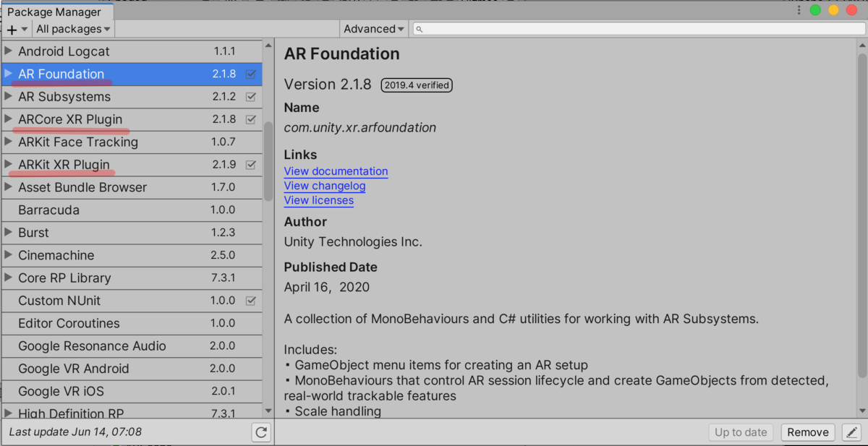This screenshot has height=446, width=868.
Task: Click the Remove button
Action: [808, 432]
